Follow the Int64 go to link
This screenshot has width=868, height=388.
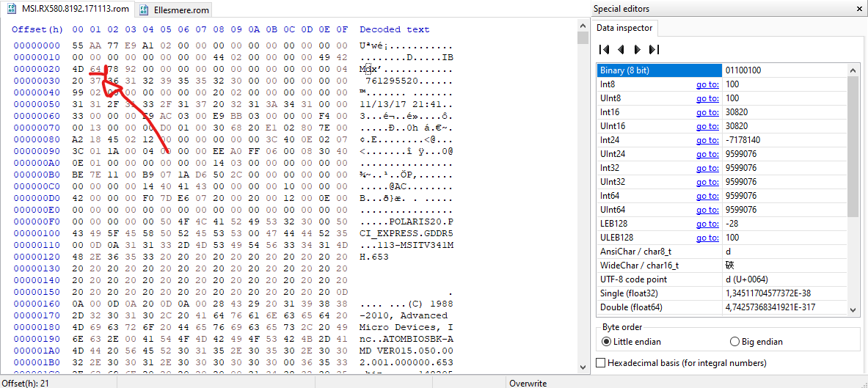point(707,196)
